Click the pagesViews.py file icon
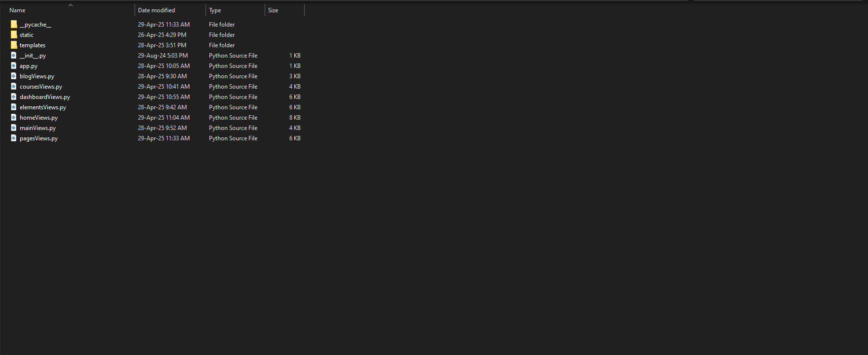The height and width of the screenshot is (355, 868). point(14,138)
